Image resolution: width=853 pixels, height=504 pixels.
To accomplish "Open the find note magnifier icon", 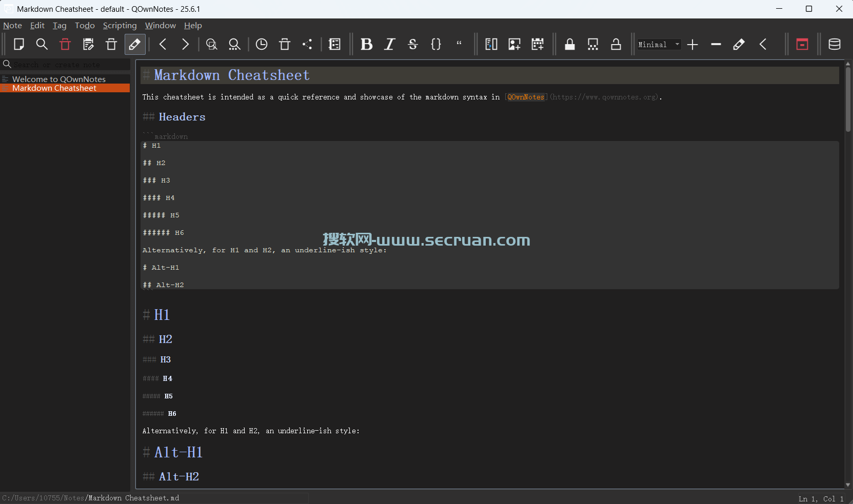I will click(42, 45).
